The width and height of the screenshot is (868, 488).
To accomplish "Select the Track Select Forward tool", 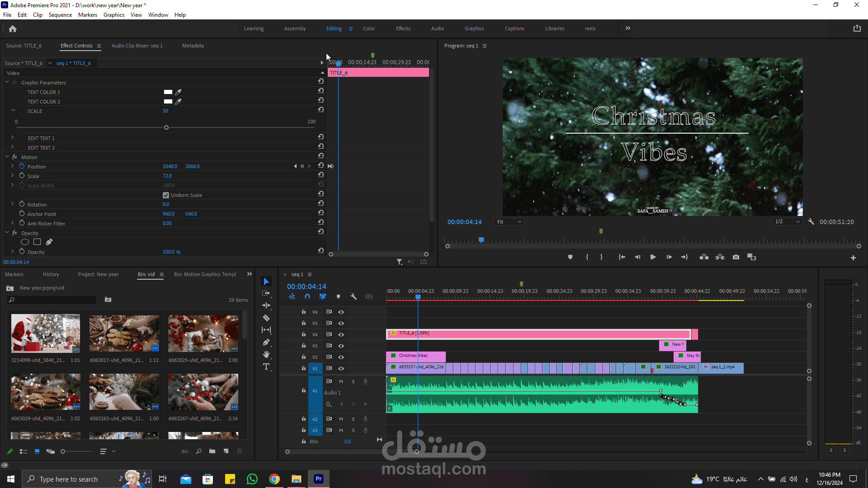I will click(266, 293).
